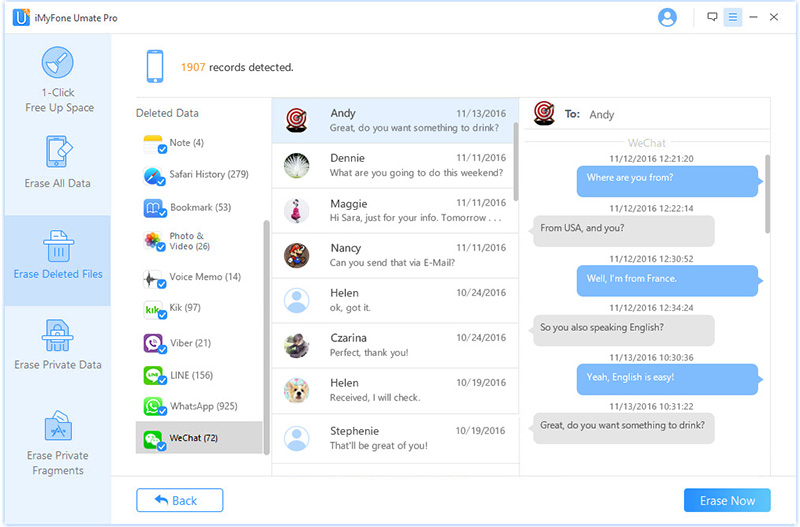The height and width of the screenshot is (527, 800).
Task: Uncheck the WhatsApp category checkbox
Action: 161,413
